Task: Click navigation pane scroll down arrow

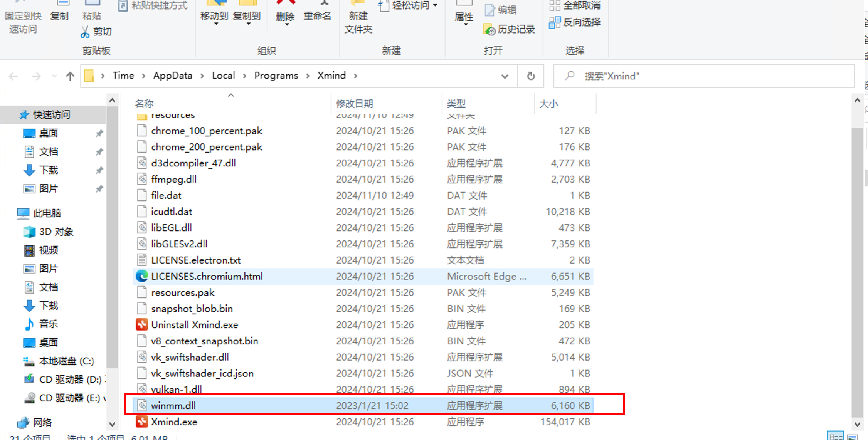Action: coord(112,424)
